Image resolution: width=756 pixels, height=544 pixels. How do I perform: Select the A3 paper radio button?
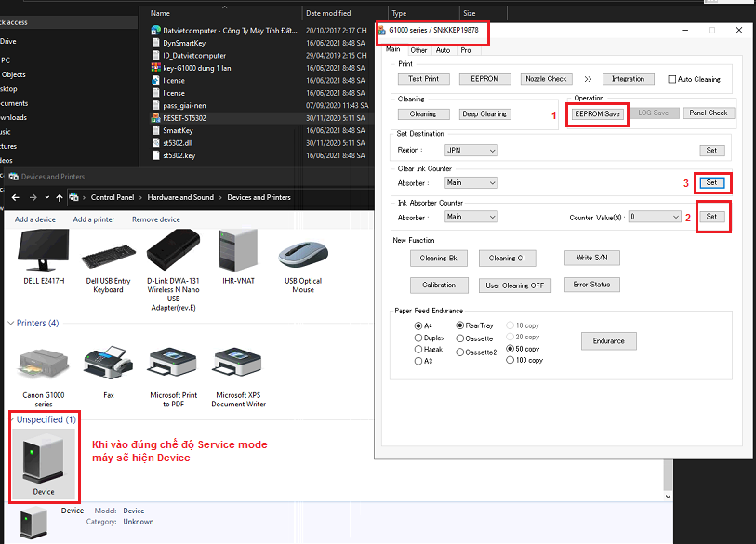coord(418,361)
